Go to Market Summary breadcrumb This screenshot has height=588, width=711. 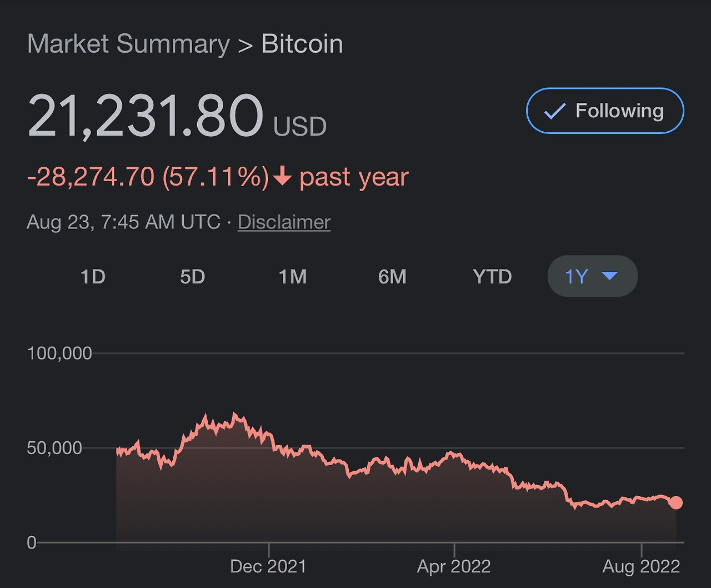(x=128, y=44)
